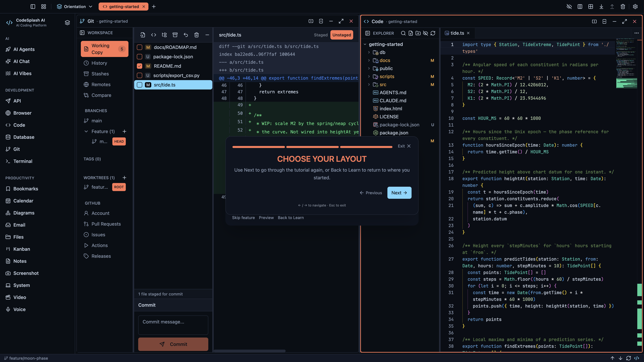644x362 pixels.
Task: Click the plus icon next to Feature branches
Action: tap(124, 131)
